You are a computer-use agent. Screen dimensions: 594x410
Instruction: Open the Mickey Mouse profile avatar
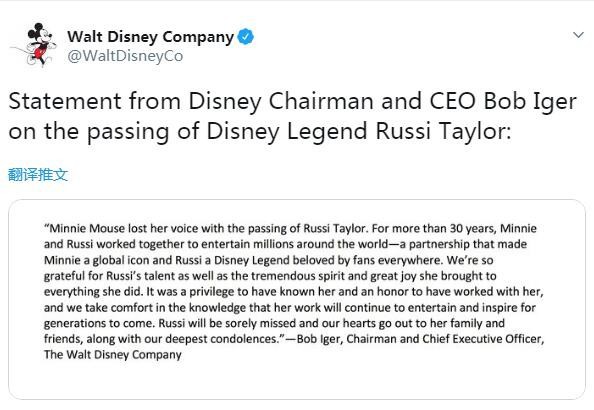click(x=34, y=45)
